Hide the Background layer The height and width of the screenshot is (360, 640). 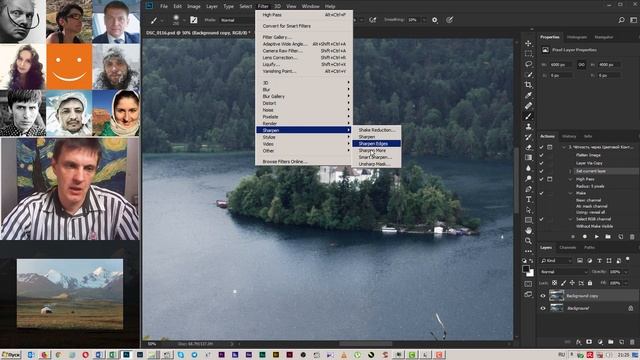point(543,308)
